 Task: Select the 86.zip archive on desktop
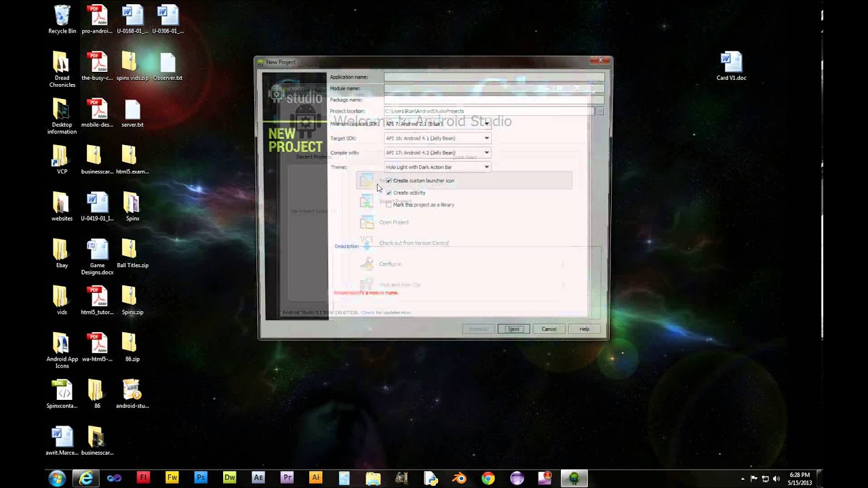[x=132, y=346]
